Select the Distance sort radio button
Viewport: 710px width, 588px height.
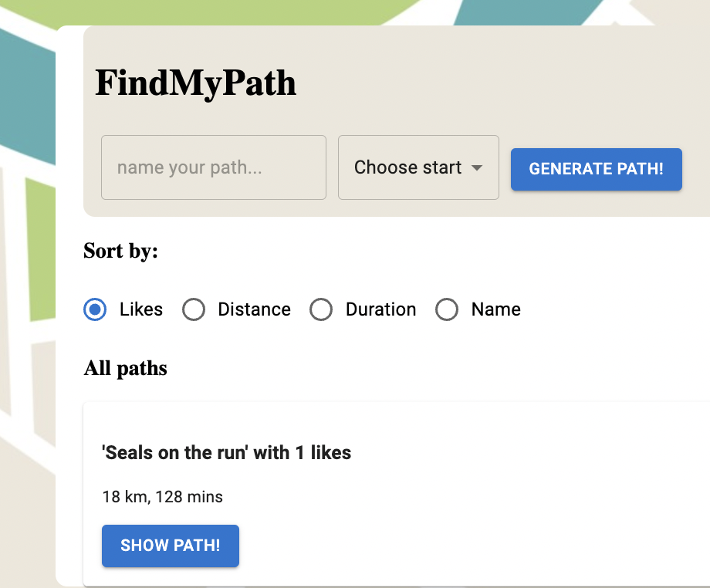[x=194, y=309]
